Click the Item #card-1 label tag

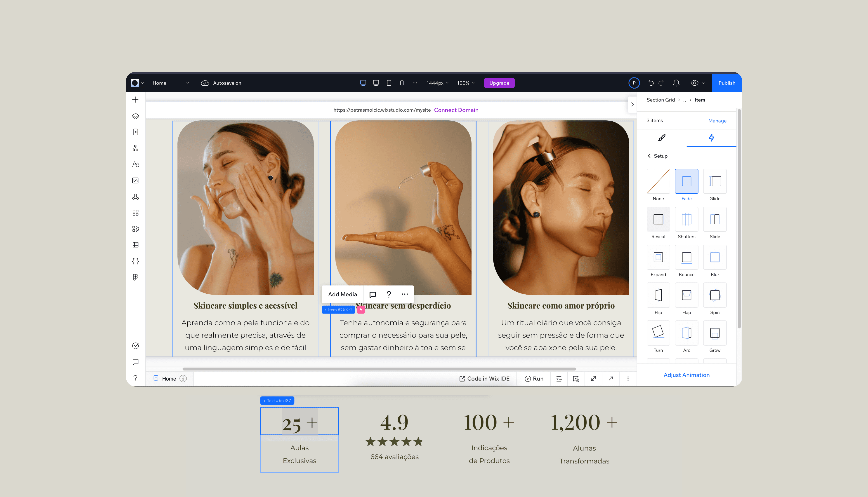338,309
